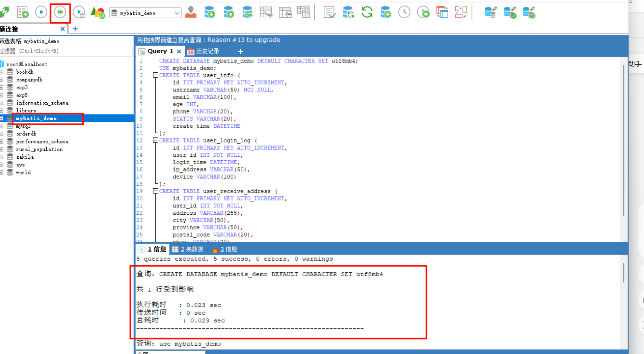The width and height of the screenshot is (644, 354).
Task: Open the user manager person icon
Action: pyautogui.click(x=191, y=13)
